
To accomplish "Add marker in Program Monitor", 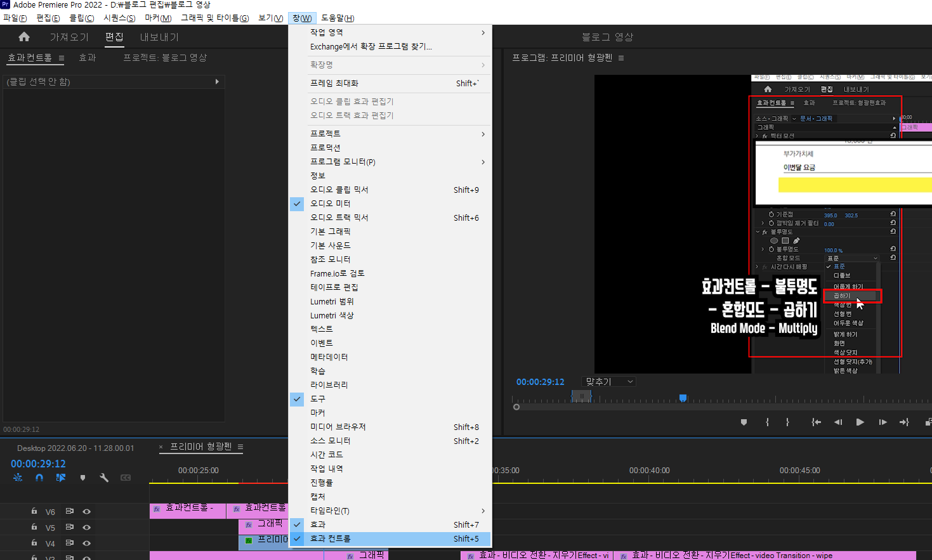I will point(744,422).
